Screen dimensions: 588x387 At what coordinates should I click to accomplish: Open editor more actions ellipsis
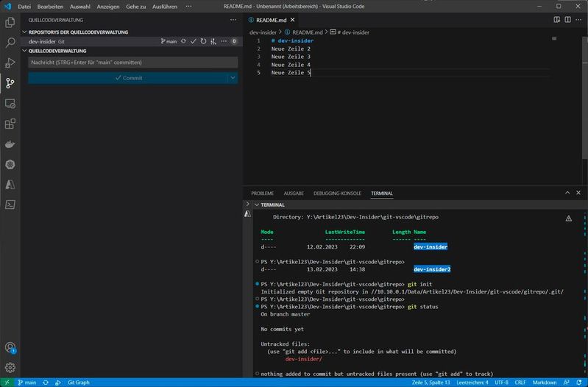[578, 20]
